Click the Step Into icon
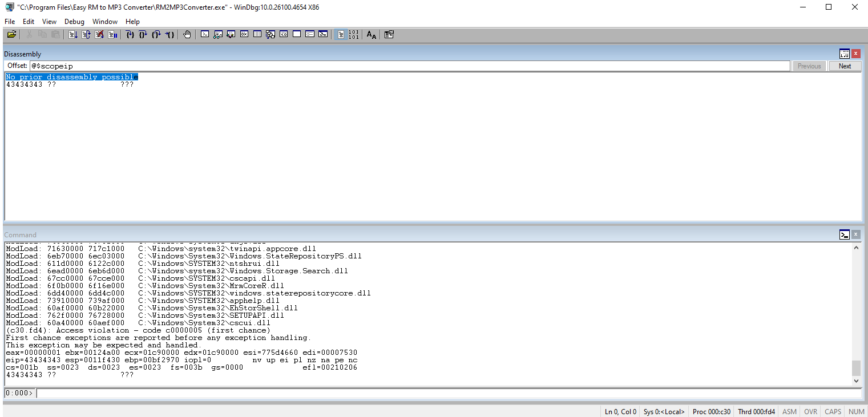868x417 pixels. point(130,35)
